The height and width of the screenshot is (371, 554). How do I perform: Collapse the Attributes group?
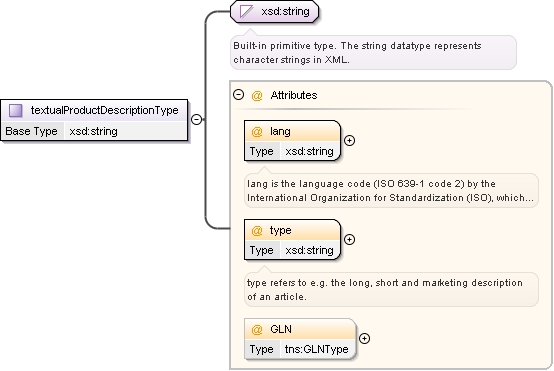(x=239, y=95)
